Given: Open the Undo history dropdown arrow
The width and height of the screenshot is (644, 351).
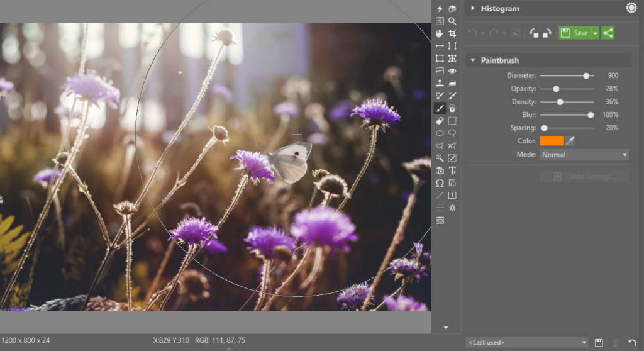Looking at the screenshot, I should [x=483, y=33].
